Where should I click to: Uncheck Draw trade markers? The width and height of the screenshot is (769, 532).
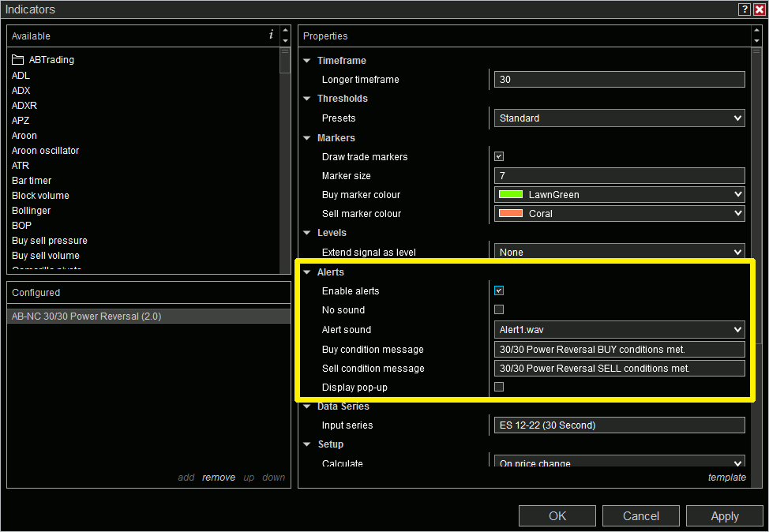pyautogui.click(x=498, y=156)
